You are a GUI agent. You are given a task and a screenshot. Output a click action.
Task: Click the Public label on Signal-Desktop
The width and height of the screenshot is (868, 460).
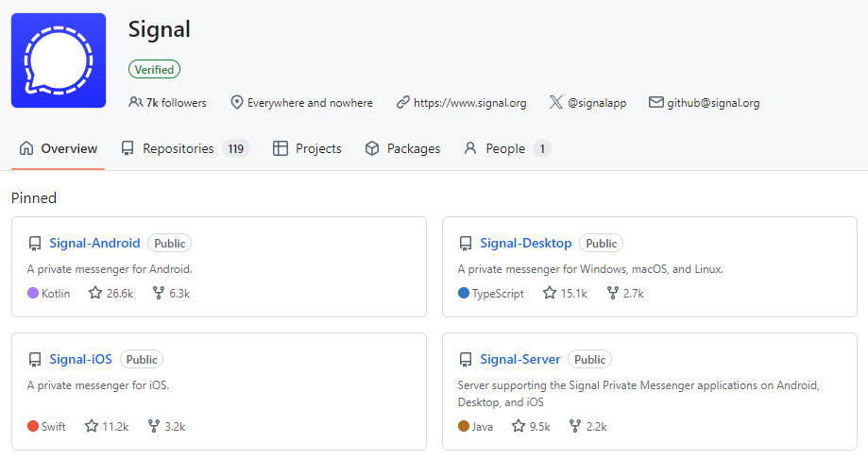(x=602, y=244)
